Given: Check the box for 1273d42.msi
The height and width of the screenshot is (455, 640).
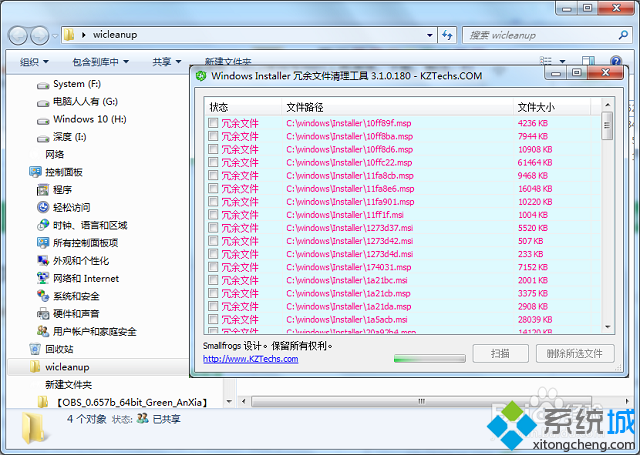Looking at the screenshot, I should pos(213,240).
